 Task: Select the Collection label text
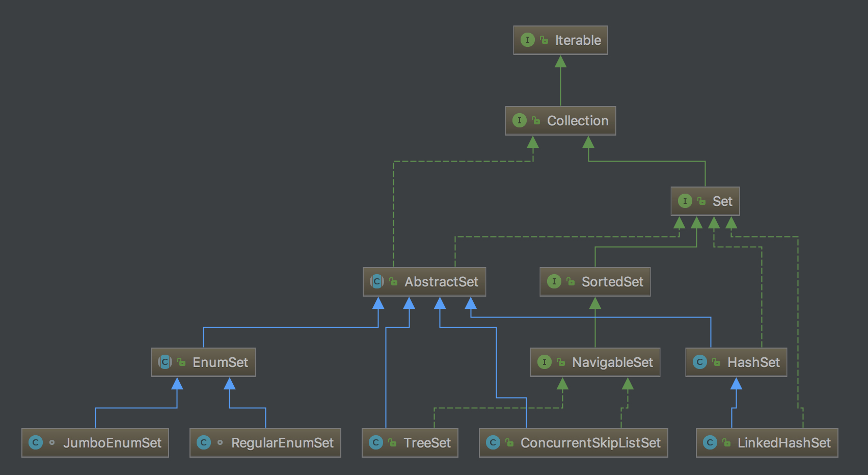(x=578, y=121)
